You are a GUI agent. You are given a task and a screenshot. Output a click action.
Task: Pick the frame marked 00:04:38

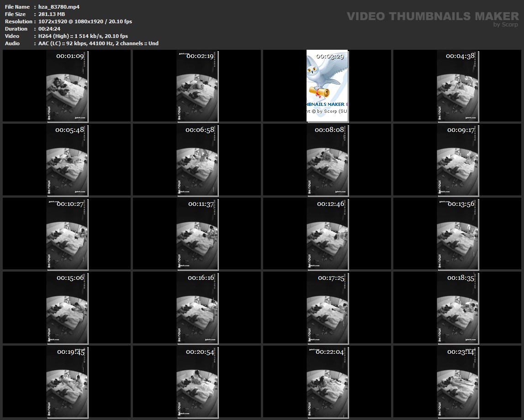pyautogui.click(x=458, y=86)
